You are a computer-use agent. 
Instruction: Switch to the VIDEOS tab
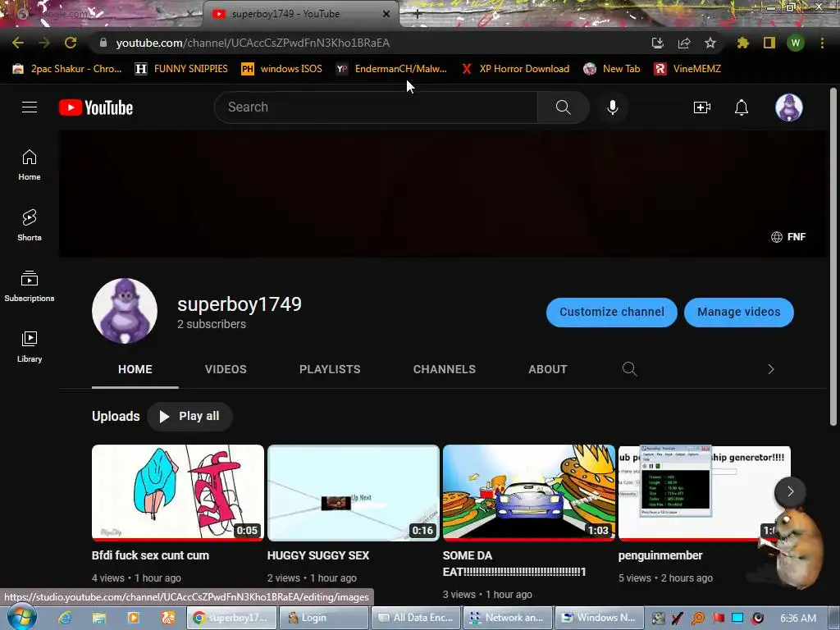click(x=226, y=369)
